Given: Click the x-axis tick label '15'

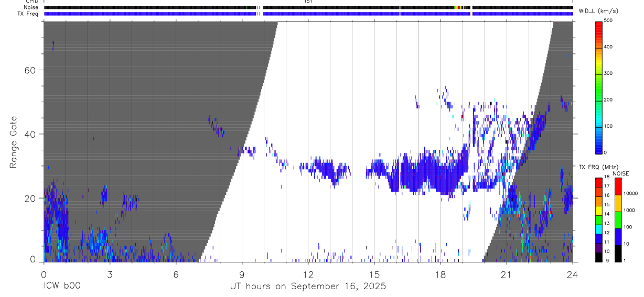Looking at the screenshot, I should (374, 274).
